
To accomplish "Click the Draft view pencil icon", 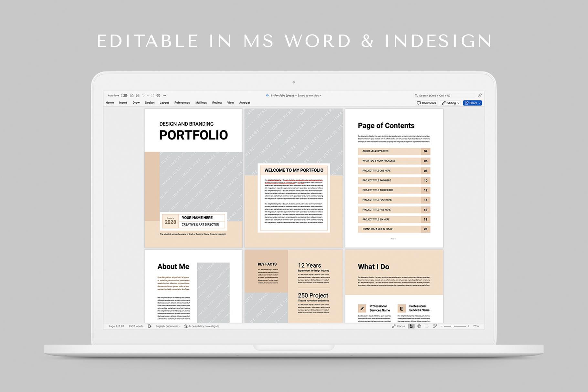I will tap(435, 326).
